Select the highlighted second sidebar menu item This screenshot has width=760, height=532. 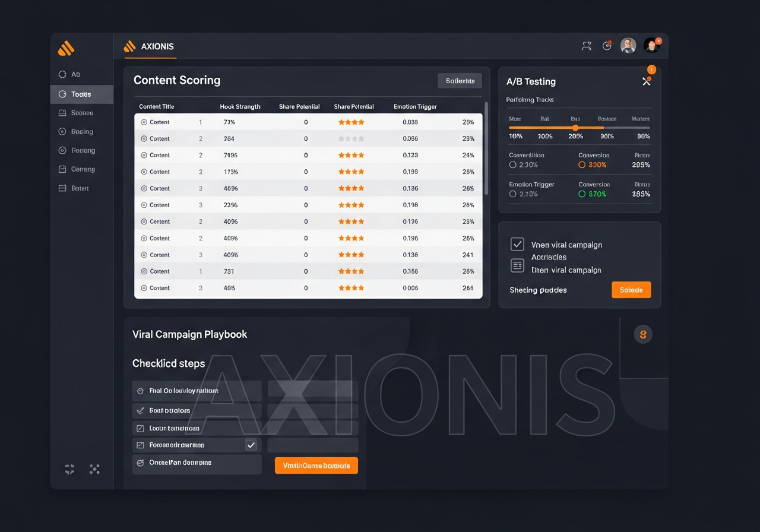coord(81,94)
